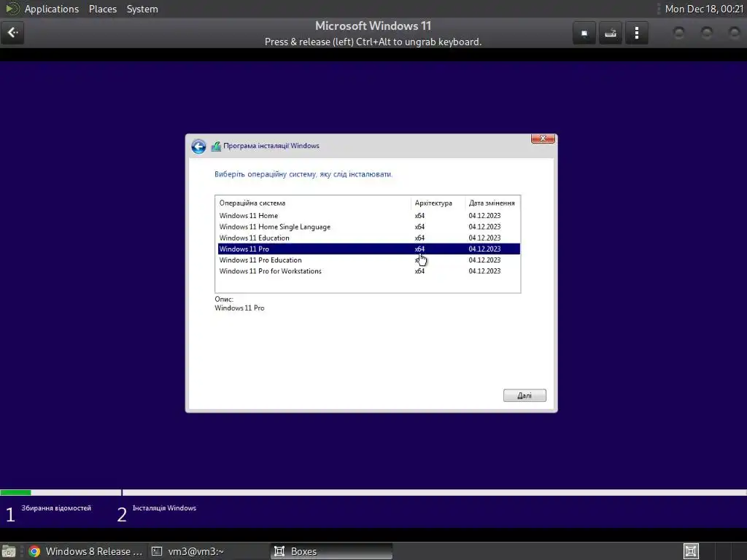The width and height of the screenshot is (747, 560).
Task: Select Windows 11 Pro Education row
Action: click(368, 260)
